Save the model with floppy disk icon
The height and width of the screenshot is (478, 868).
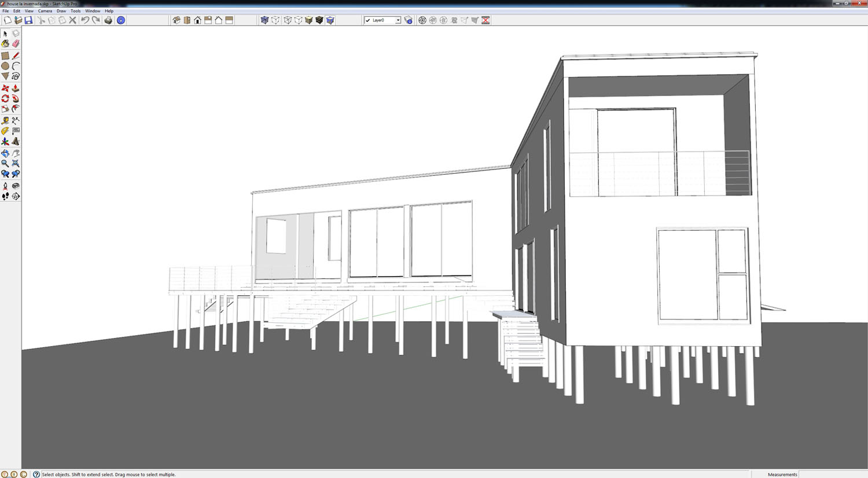[x=28, y=20]
